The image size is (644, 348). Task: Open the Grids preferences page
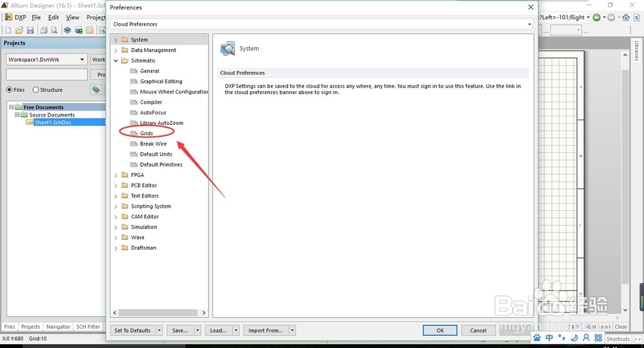tap(146, 133)
